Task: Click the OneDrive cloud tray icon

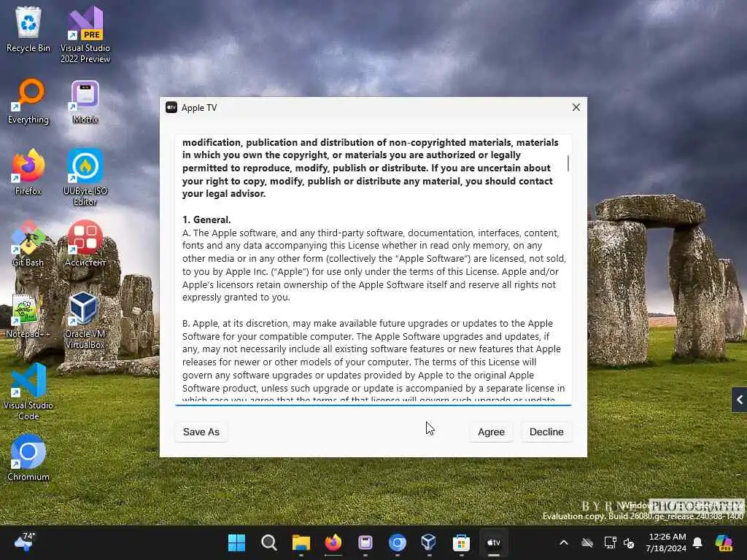Action: click(x=587, y=542)
